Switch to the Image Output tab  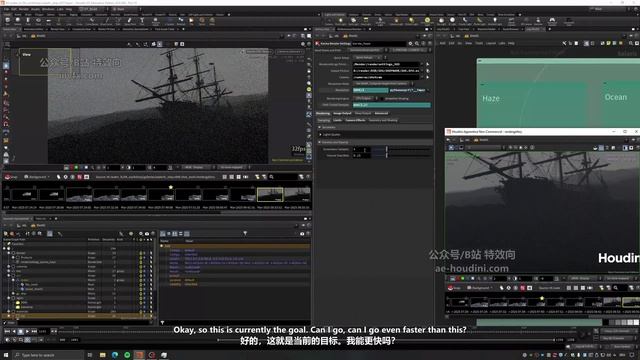click(342, 113)
